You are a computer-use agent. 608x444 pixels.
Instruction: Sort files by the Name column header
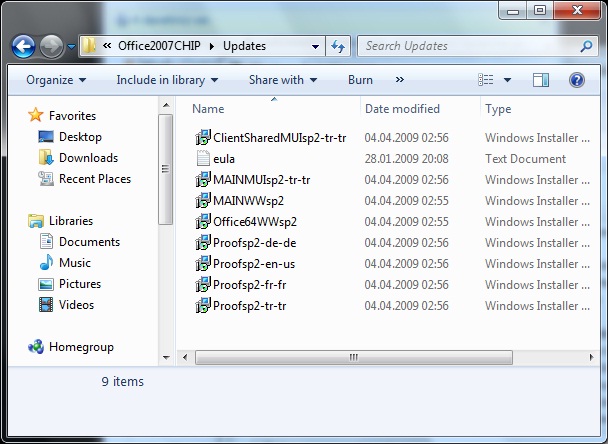[208, 109]
